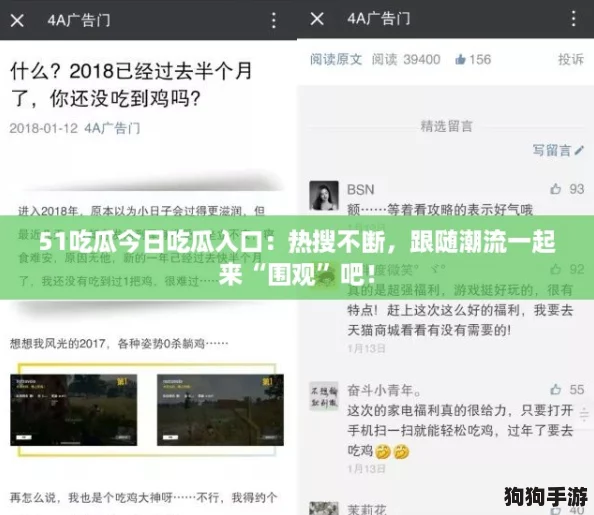594x515 pixels.
Task: Tap the 4A广告门 title in the left header
Action: (x=79, y=20)
